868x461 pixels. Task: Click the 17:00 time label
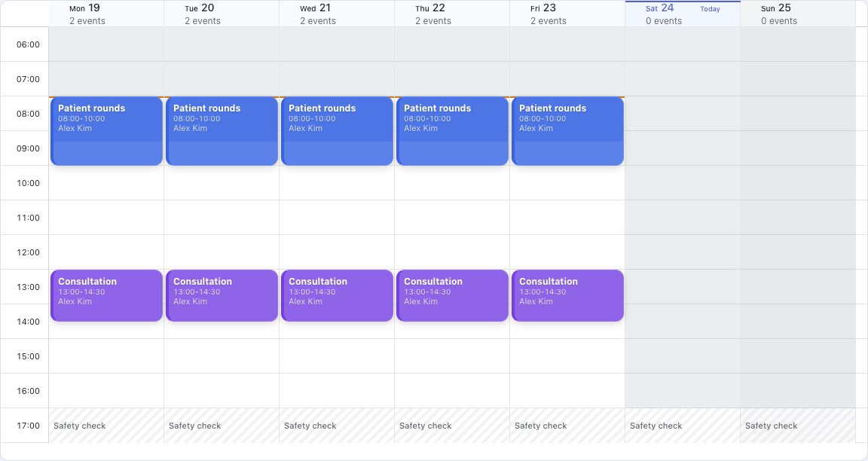click(x=28, y=426)
